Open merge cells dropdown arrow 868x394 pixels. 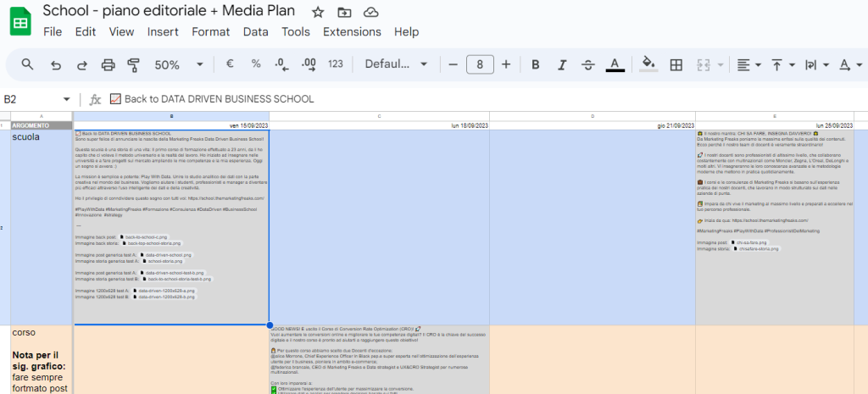tap(721, 64)
